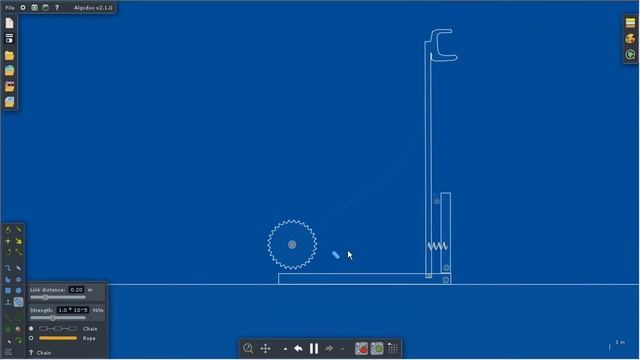Toggle gravity with the red apple icon
This screenshot has width=640, height=360.
[361, 349]
